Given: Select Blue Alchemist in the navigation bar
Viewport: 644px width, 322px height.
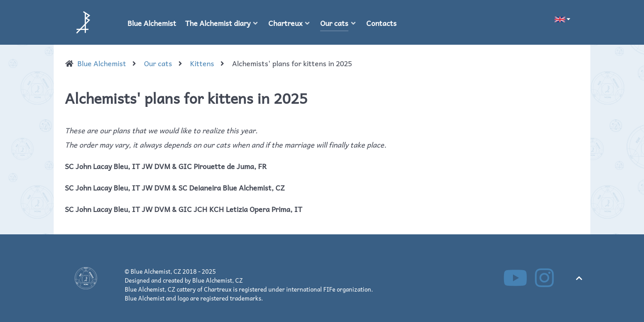Looking at the screenshot, I should coord(152,23).
